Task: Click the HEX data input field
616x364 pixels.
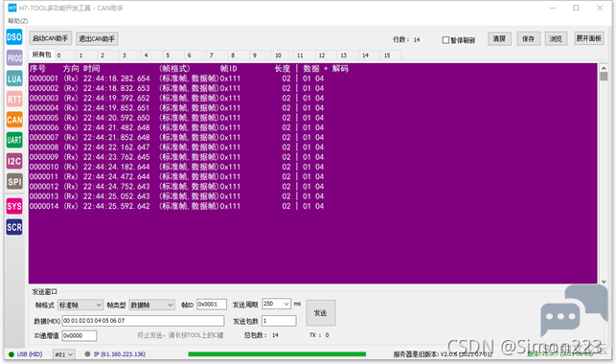Action: click(x=143, y=321)
